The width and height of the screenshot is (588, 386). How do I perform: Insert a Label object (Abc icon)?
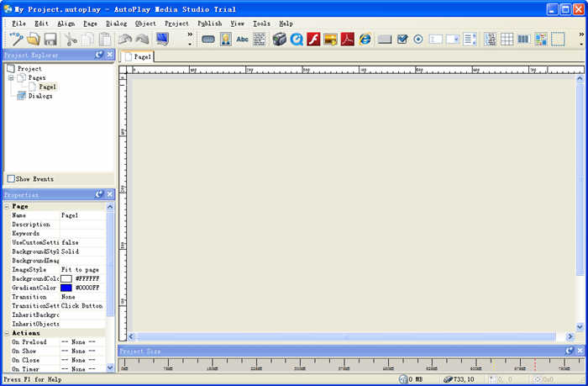pos(242,39)
